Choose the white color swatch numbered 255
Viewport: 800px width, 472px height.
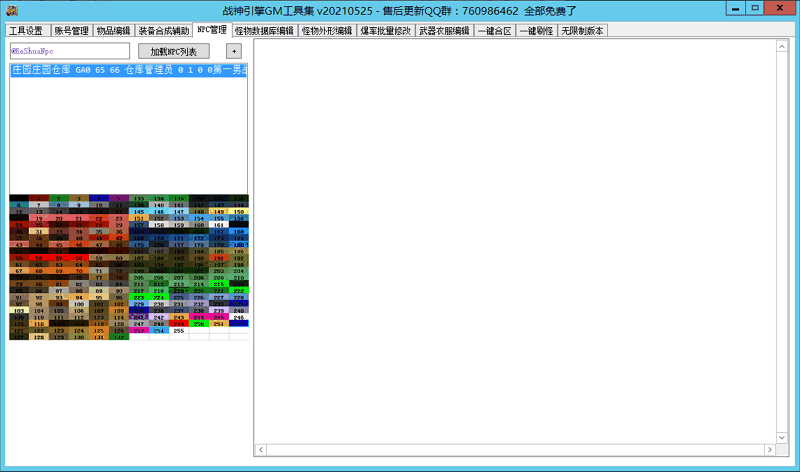[x=178, y=331]
